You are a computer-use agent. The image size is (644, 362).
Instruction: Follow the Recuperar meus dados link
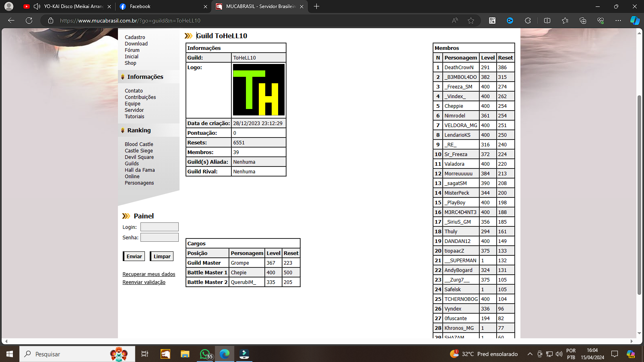click(x=149, y=274)
